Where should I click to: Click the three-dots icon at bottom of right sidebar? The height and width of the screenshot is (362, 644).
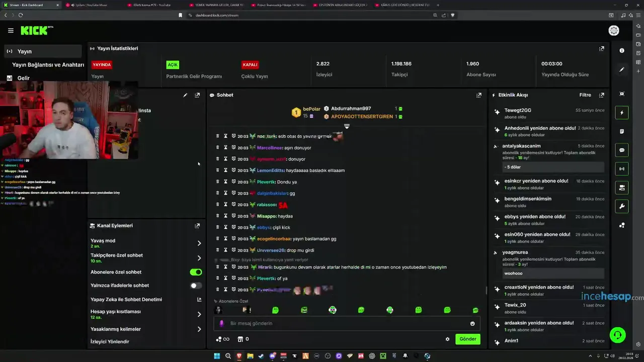point(622,225)
